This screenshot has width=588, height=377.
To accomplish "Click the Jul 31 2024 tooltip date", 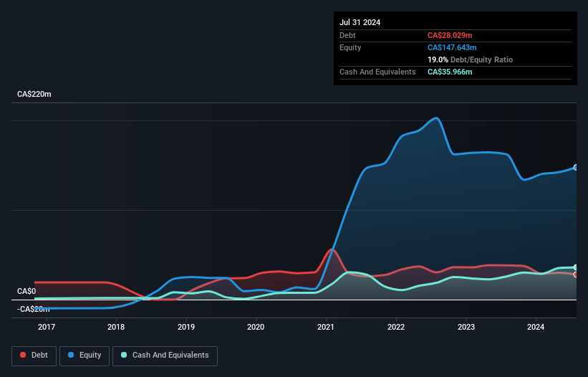I will tap(360, 22).
